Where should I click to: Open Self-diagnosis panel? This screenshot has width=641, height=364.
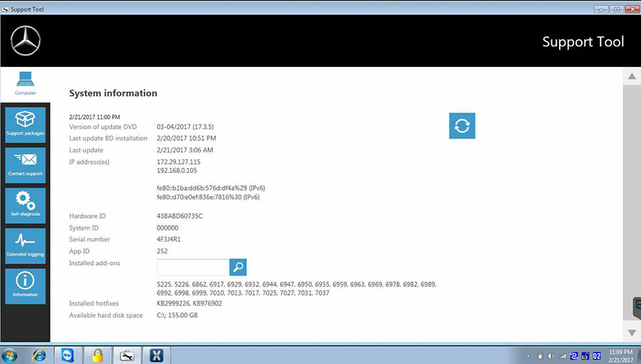26,205
